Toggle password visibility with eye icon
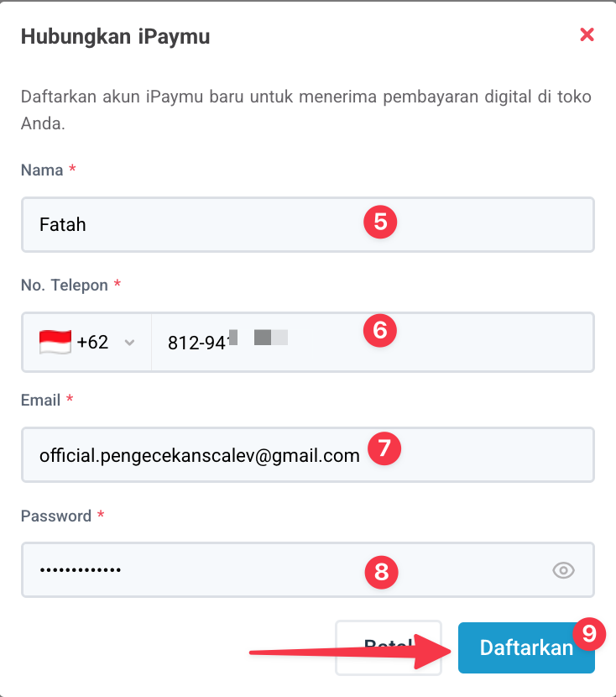The image size is (616, 697). [x=563, y=571]
